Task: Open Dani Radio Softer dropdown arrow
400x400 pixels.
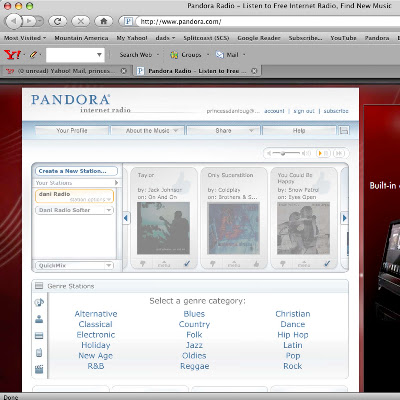Action: [109, 210]
